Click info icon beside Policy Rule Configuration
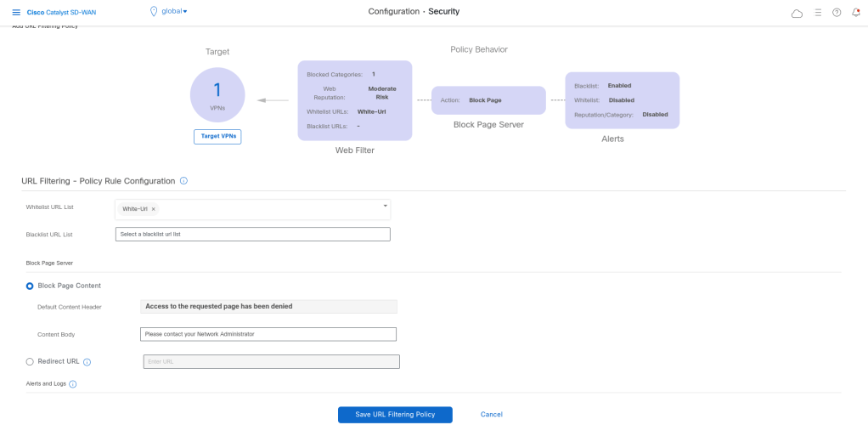 [x=184, y=181]
